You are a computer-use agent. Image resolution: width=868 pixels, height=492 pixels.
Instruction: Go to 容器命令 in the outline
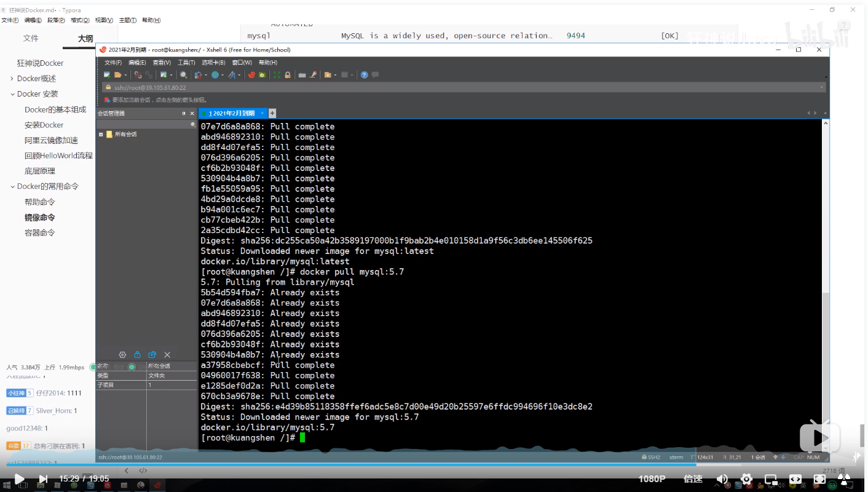point(40,232)
